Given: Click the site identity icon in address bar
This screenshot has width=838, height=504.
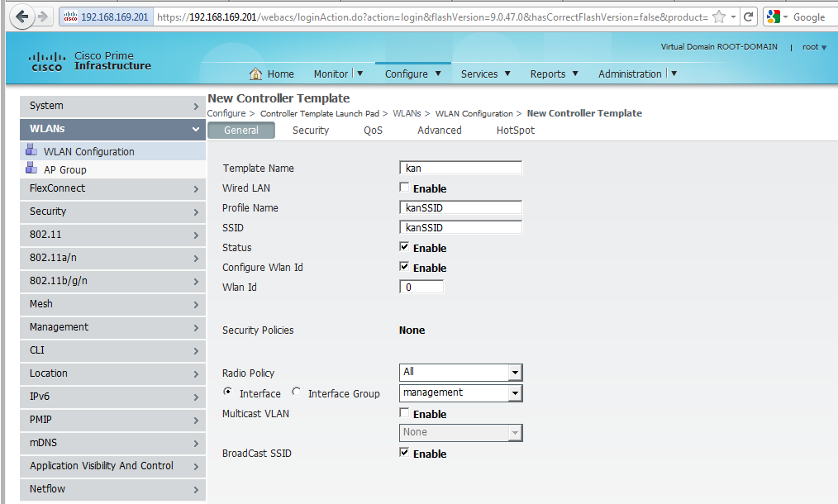Looking at the screenshot, I should 70,17.
